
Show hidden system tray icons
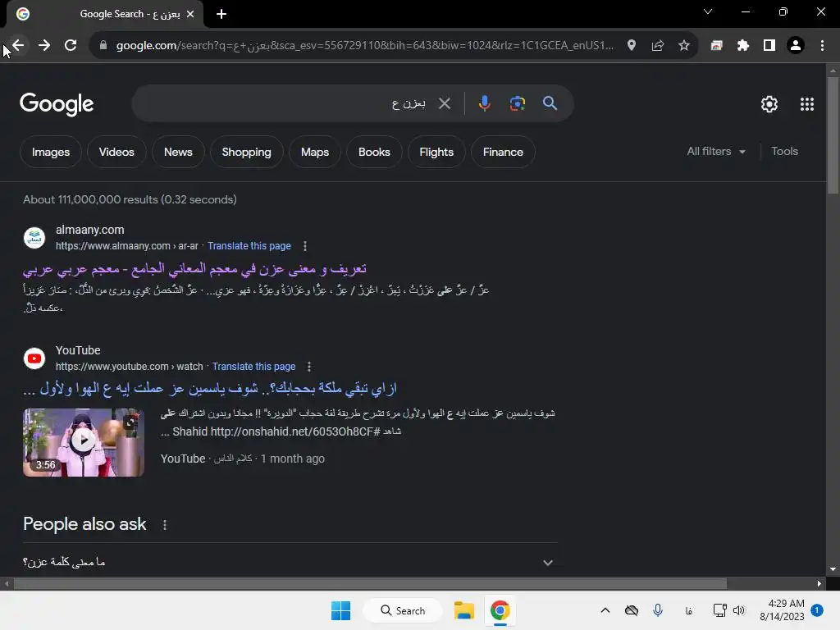(605, 610)
